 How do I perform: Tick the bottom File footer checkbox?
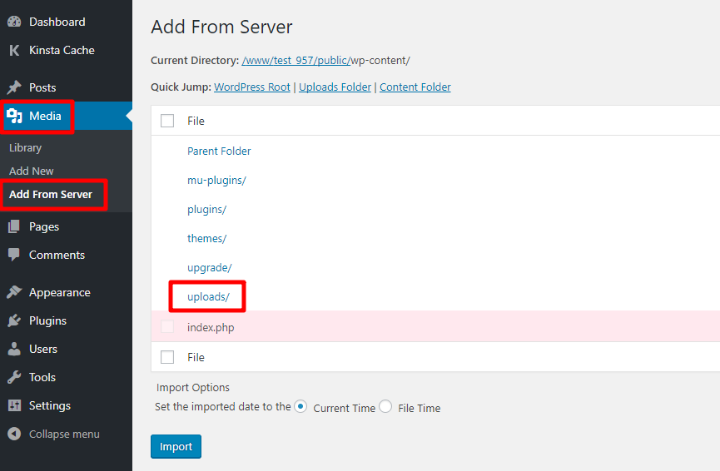pos(167,357)
